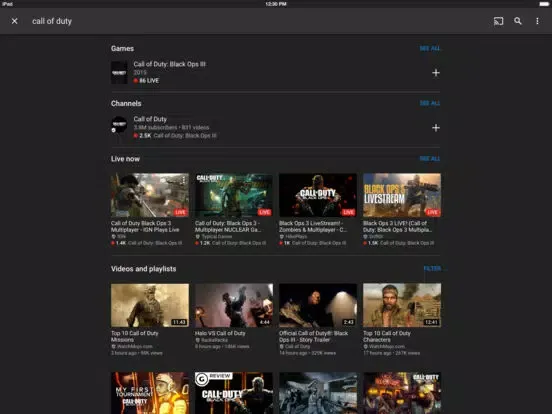Click title 'Halo VS Call of Duty'

point(220,333)
